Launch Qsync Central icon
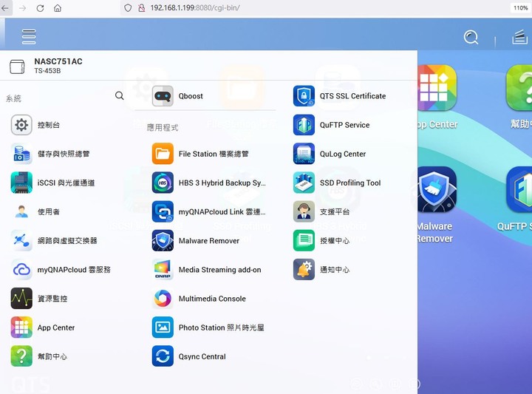532x394 pixels. tap(163, 356)
